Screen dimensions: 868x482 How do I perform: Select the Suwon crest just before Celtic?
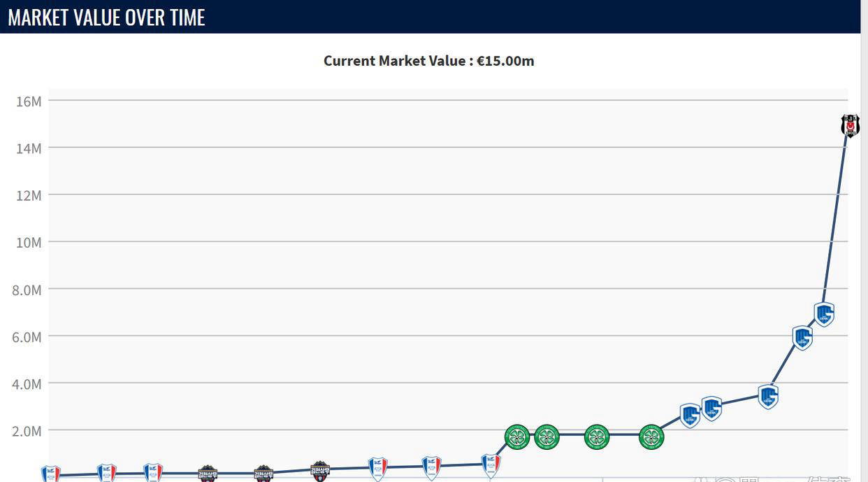tap(491, 465)
